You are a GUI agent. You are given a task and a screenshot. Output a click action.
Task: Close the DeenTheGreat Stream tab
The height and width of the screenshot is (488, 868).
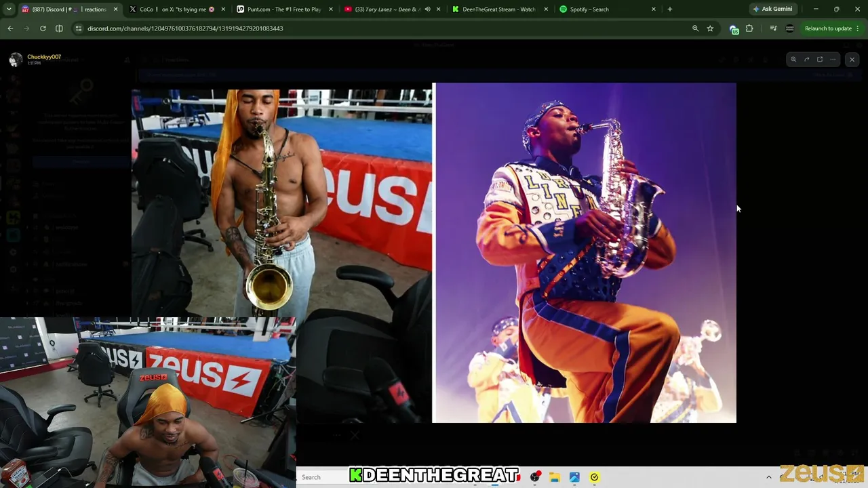point(546,9)
